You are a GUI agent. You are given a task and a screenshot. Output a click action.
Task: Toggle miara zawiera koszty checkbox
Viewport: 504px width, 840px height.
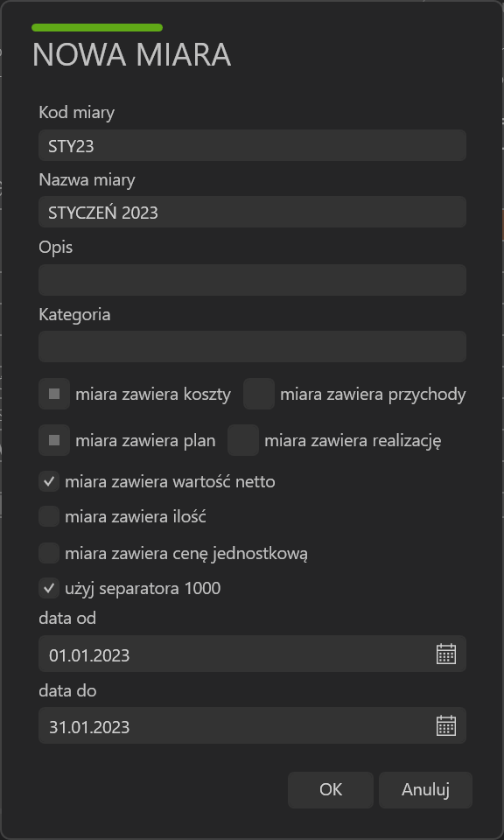(54, 395)
